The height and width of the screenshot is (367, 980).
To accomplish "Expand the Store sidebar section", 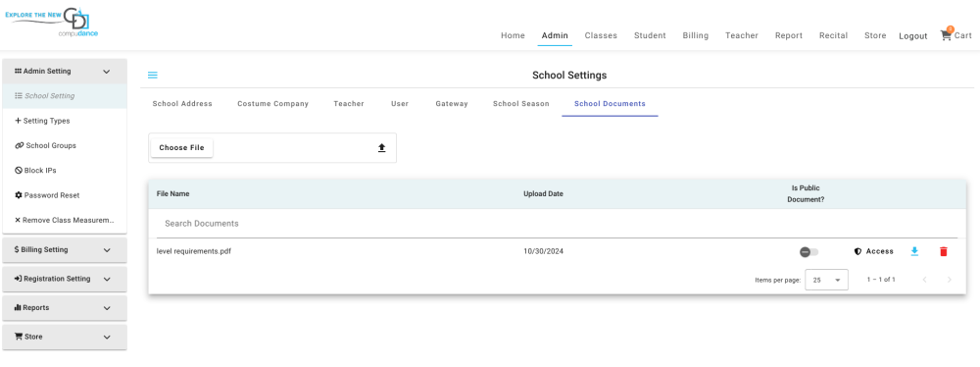I will pyautogui.click(x=65, y=337).
